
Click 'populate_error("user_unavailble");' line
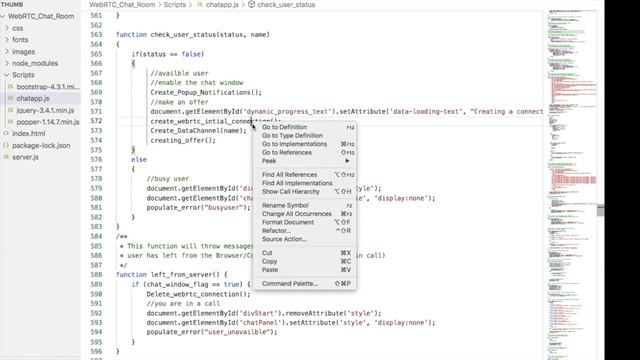coord(212,332)
